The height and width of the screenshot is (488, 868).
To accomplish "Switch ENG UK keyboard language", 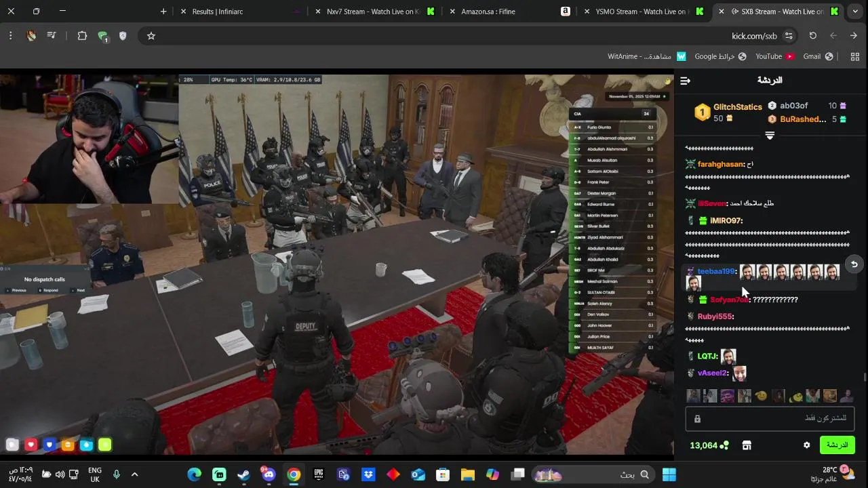I will tap(95, 474).
